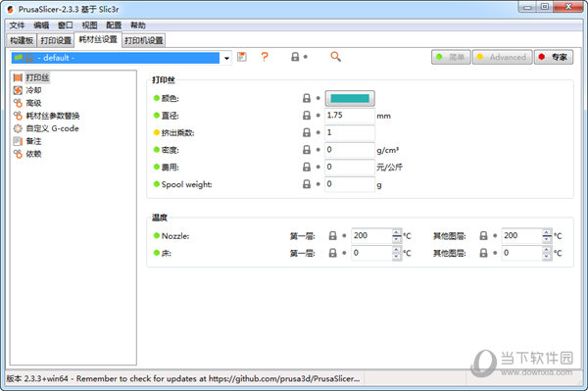
Task: Switch to 构建板 tab
Action: pos(22,40)
